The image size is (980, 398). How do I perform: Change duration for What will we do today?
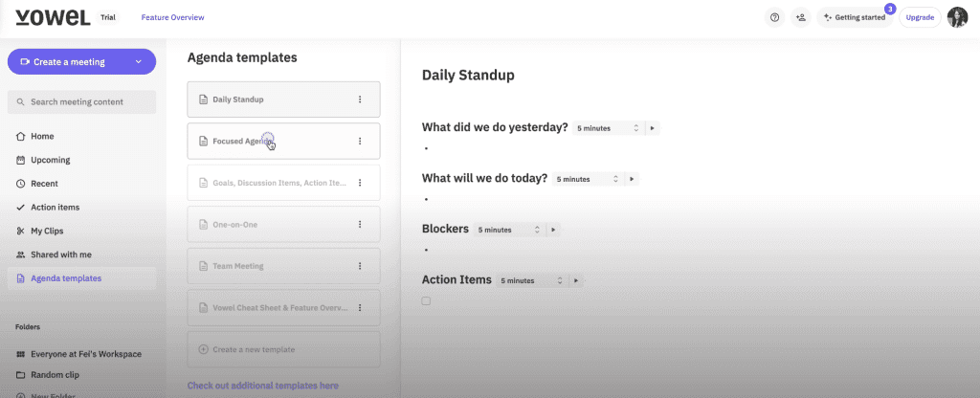coord(588,179)
